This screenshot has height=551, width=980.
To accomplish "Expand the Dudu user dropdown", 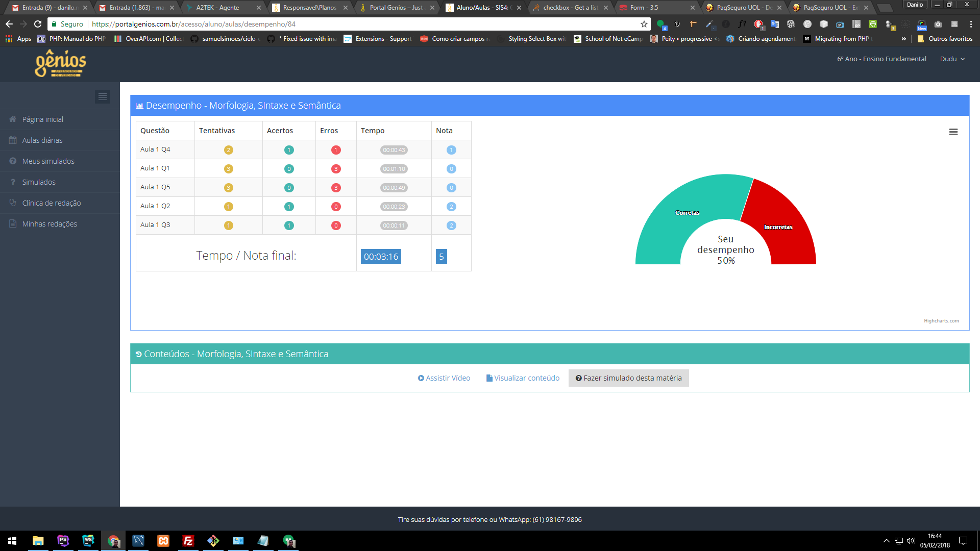I will pyautogui.click(x=952, y=59).
